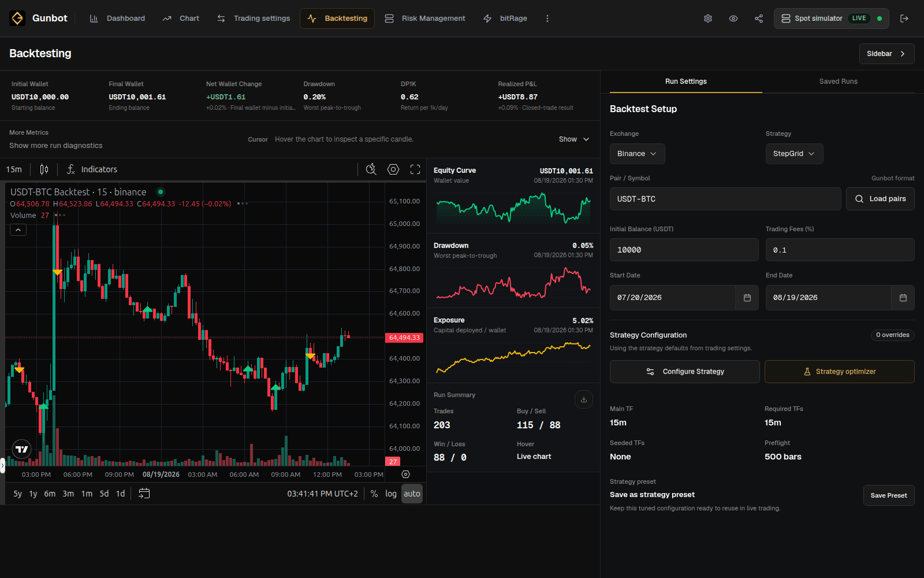Image resolution: width=924 pixels, height=578 pixels.
Task: Open the candlestick chart type icon
Action: [44, 169]
